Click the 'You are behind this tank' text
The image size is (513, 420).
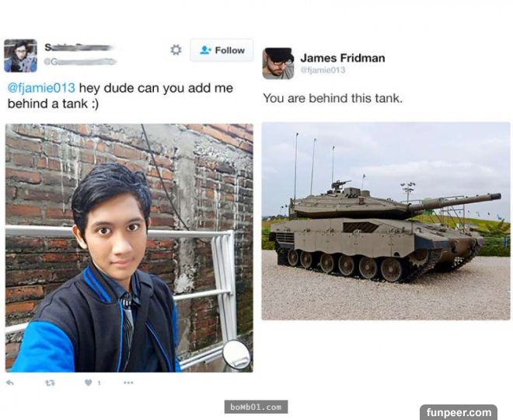point(333,98)
